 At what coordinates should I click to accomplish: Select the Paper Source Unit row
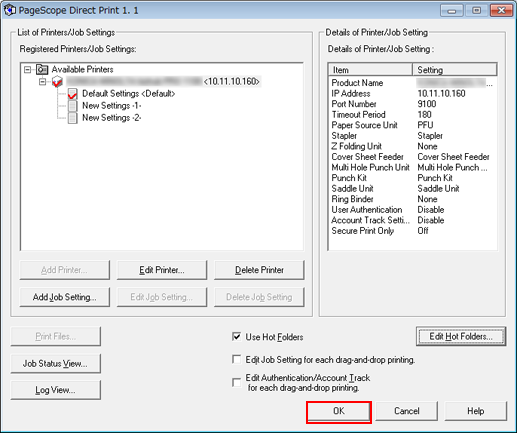412,125
